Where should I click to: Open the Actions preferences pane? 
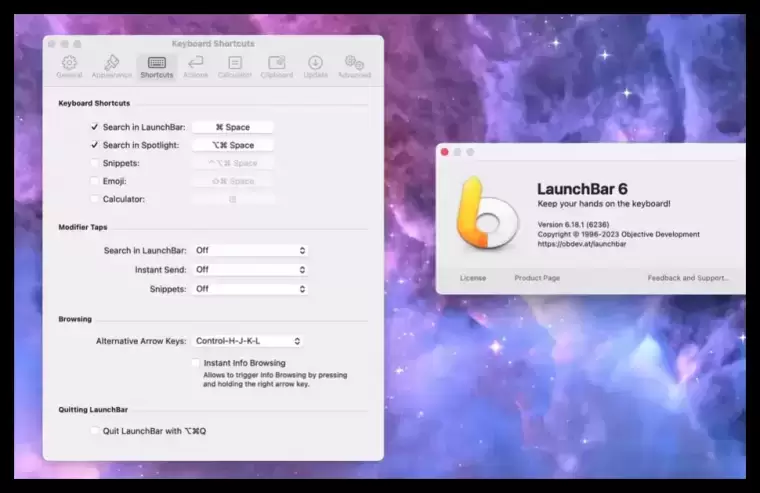[196, 66]
